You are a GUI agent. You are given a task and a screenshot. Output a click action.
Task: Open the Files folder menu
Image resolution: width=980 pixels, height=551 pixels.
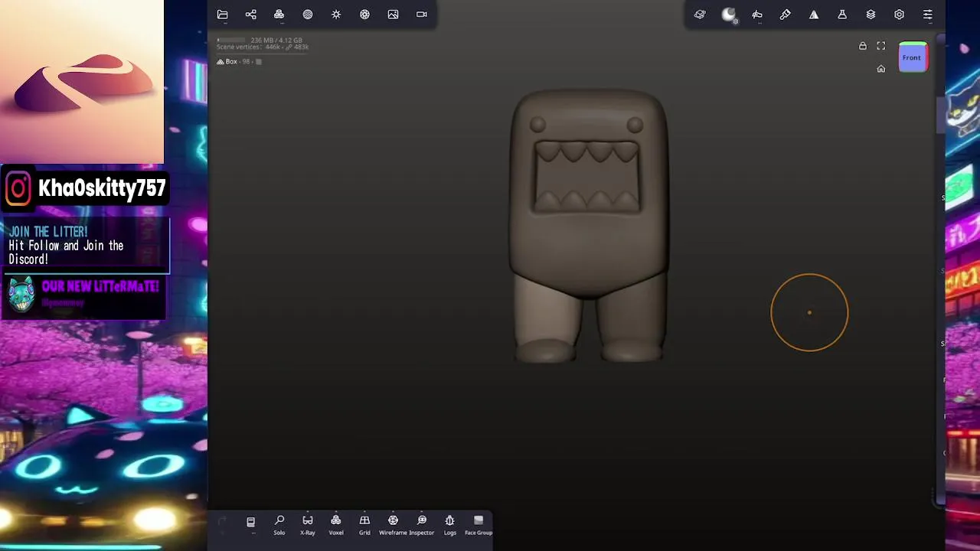[222, 15]
